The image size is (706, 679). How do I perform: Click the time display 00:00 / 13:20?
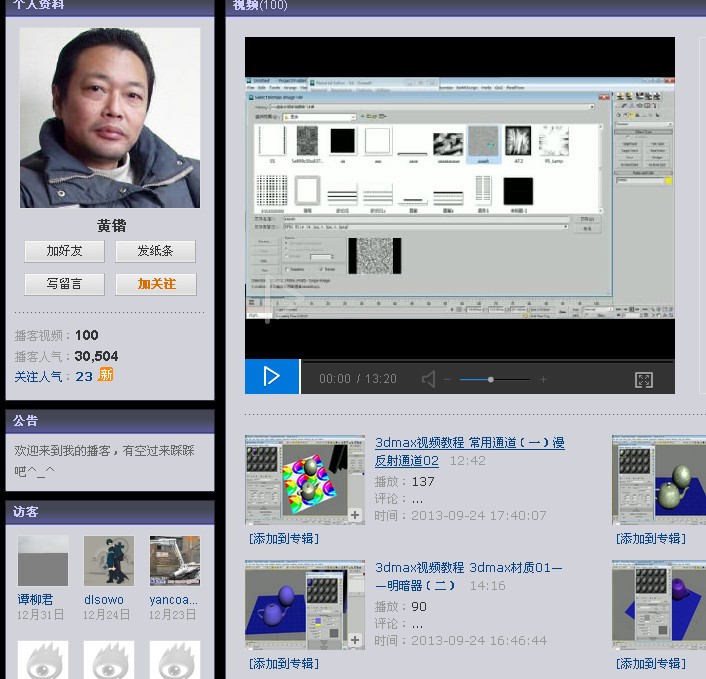click(x=358, y=379)
